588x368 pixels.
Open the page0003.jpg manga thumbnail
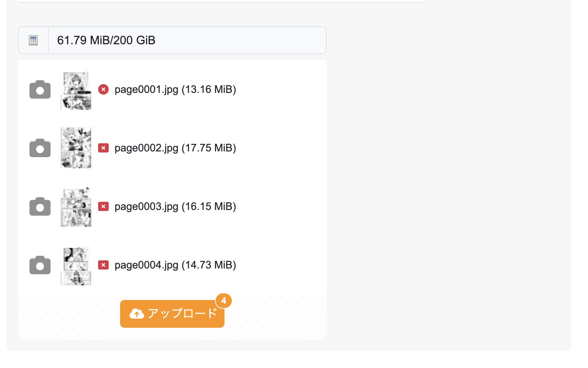click(76, 207)
